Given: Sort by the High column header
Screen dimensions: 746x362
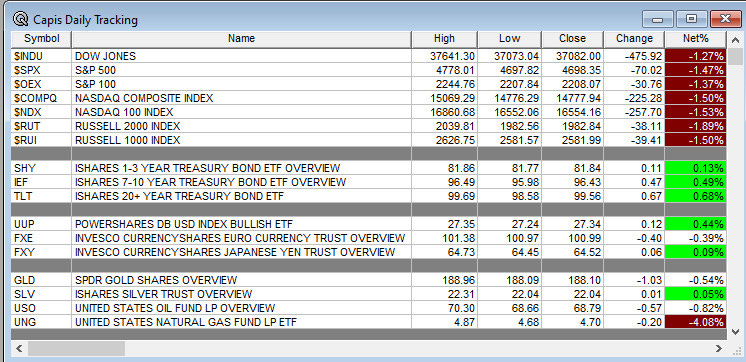Looking at the screenshot, I should 444,39.
